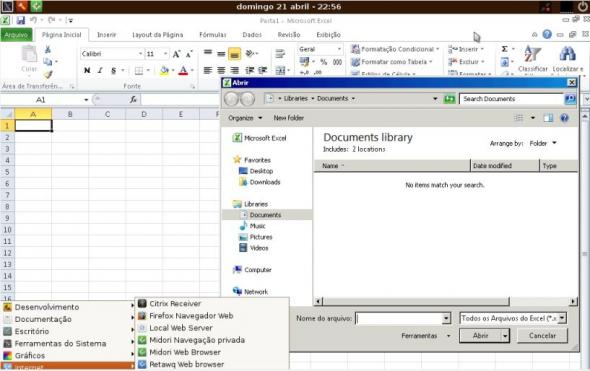Open the Organize menu in dialog
This screenshot has width=590, height=371.
point(245,118)
